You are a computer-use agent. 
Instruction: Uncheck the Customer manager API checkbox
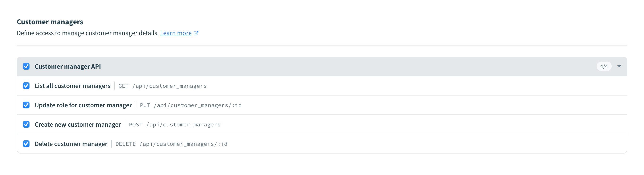coord(26,67)
